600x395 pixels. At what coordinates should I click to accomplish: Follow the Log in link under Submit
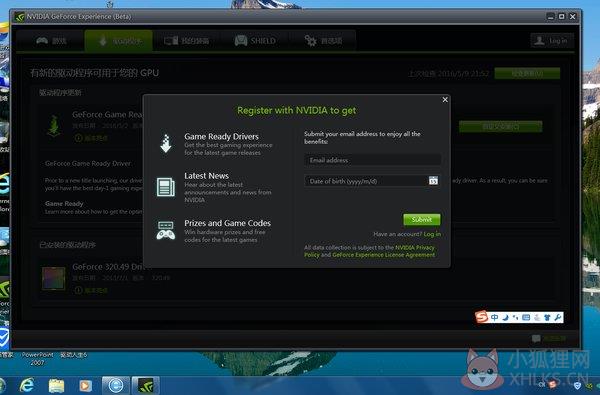[432, 234]
